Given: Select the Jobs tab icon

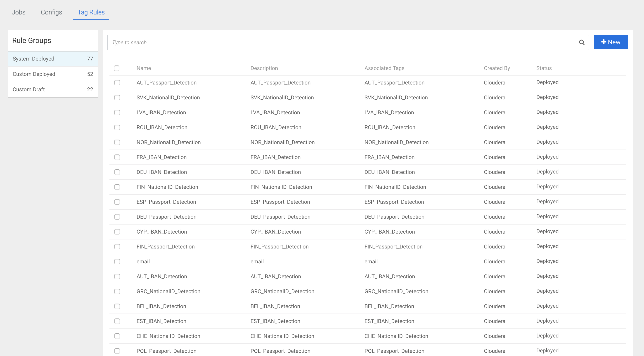Looking at the screenshot, I should pyautogui.click(x=18, y=12).
